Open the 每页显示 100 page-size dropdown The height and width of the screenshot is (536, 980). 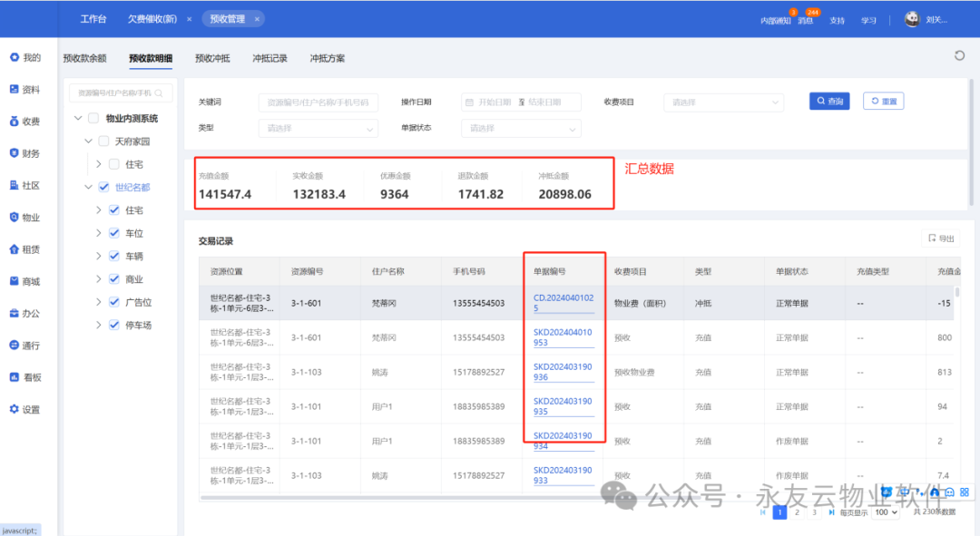(886, 512)
